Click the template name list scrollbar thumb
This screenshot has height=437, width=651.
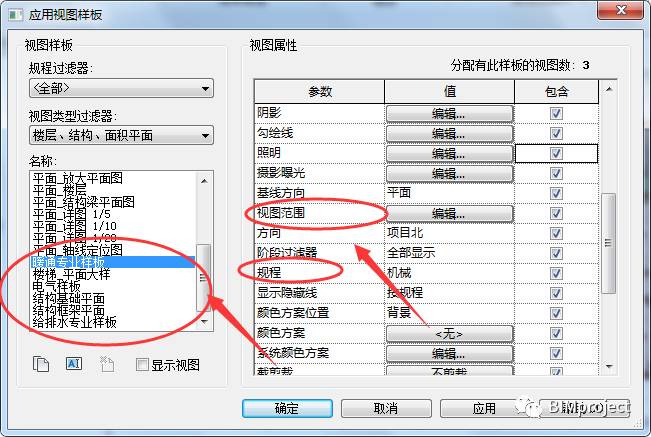tap(203, 277)
